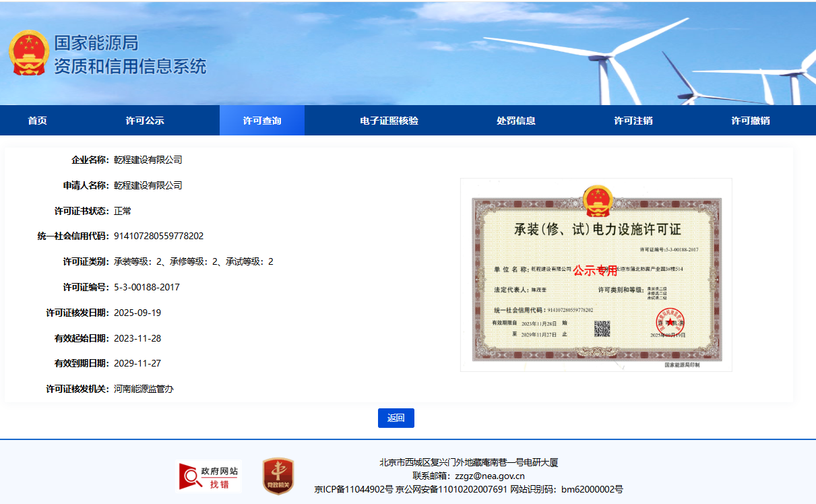Open the 京公网安备11010202007691 link
Image resolution: width=816 pixels, height=504 pixels.
(451, 489)
